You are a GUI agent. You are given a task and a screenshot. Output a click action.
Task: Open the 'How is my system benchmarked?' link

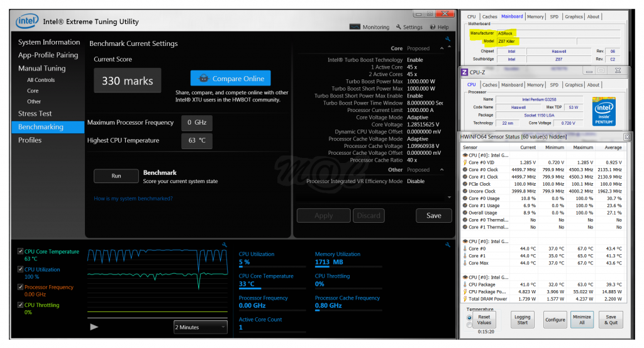[x=133, y=199]
